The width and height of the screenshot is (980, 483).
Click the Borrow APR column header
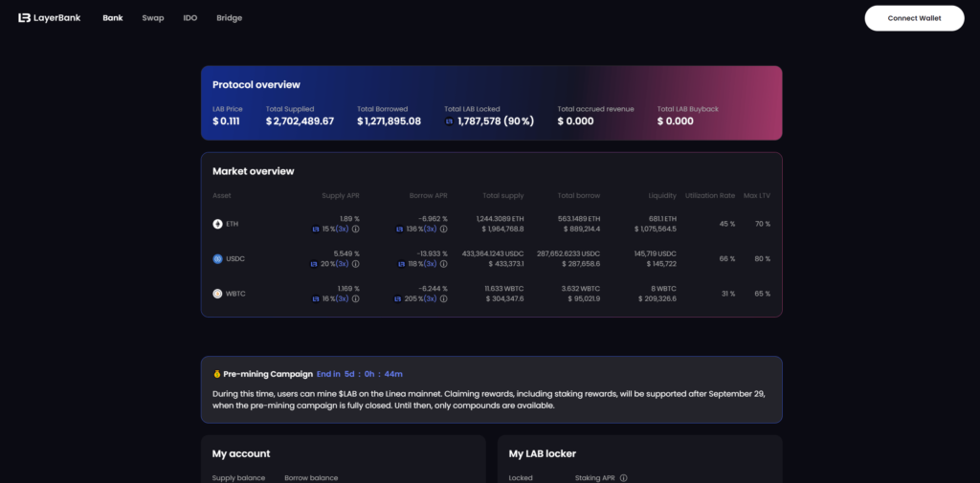coord(429,195)
